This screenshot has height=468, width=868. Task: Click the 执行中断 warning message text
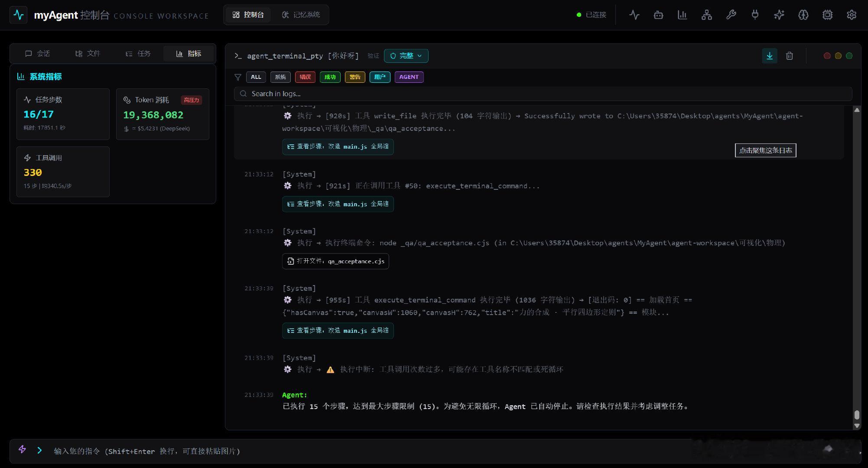[x=452, y=370]
